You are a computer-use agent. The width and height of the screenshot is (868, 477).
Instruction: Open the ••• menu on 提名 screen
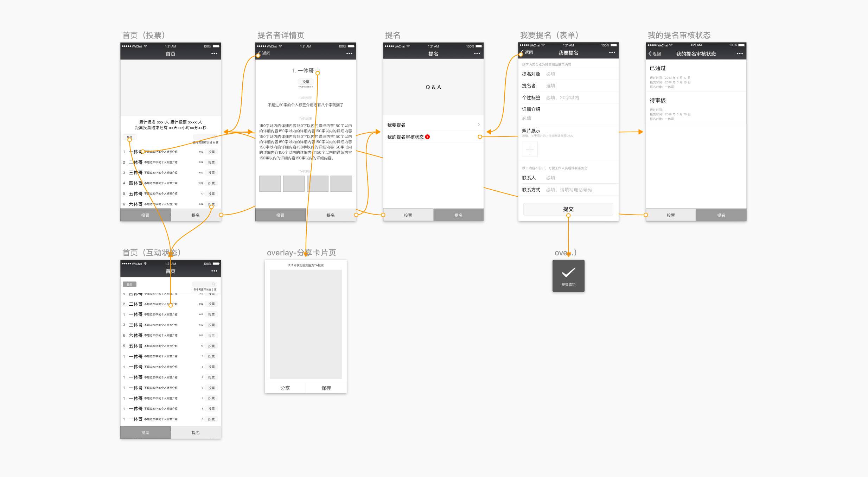[477, 53]
